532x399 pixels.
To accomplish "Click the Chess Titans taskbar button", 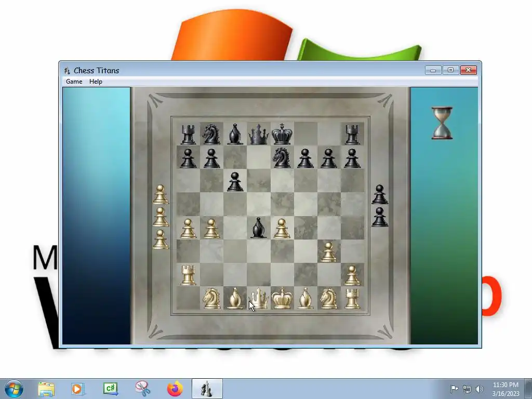I will coord(207,389).
